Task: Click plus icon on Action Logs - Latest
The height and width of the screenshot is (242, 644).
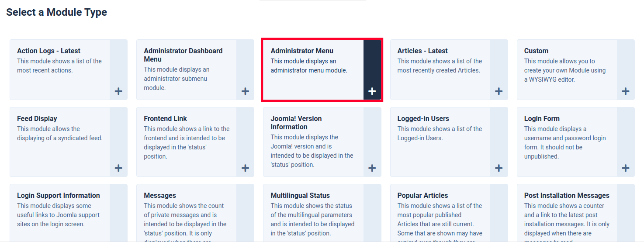Action: pyautogui.click(x=118, y=91)
